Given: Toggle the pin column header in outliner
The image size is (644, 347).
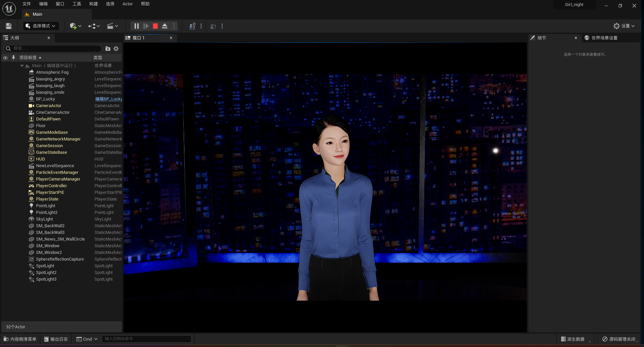Looking at the screenshot, I should 13,58.
